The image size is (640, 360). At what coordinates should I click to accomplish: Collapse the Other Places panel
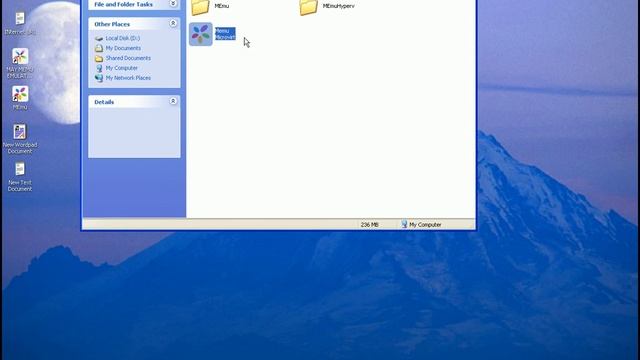tap(173, 24)
